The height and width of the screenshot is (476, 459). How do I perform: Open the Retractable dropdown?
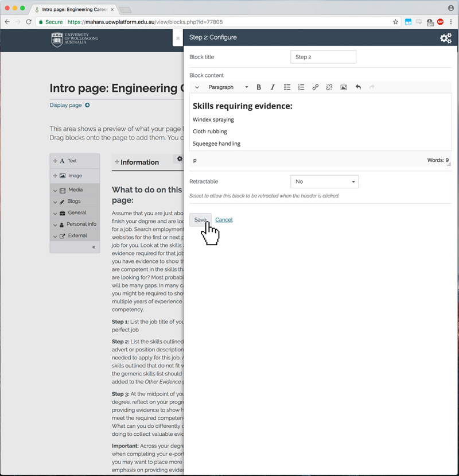(x=325, y=181)
